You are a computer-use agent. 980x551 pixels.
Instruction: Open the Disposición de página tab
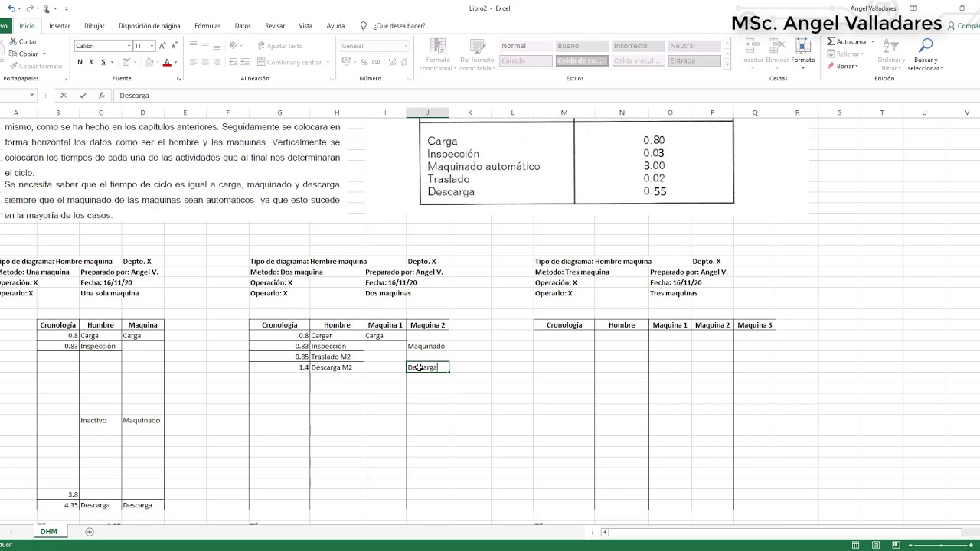point(149,25)
